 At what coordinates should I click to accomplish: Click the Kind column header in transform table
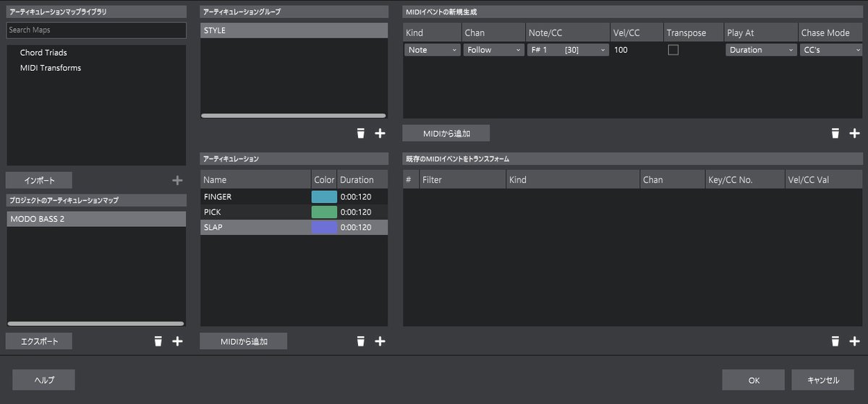(x=573, y=179)
